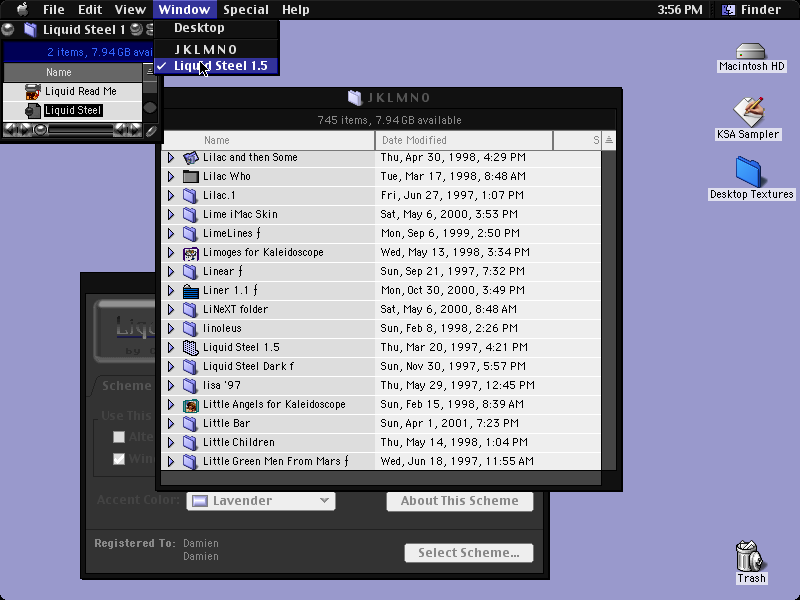The height and width of the screenshot is (600, 800).
Task: Click the Little Bar folder icon
Action: [190, 423]
